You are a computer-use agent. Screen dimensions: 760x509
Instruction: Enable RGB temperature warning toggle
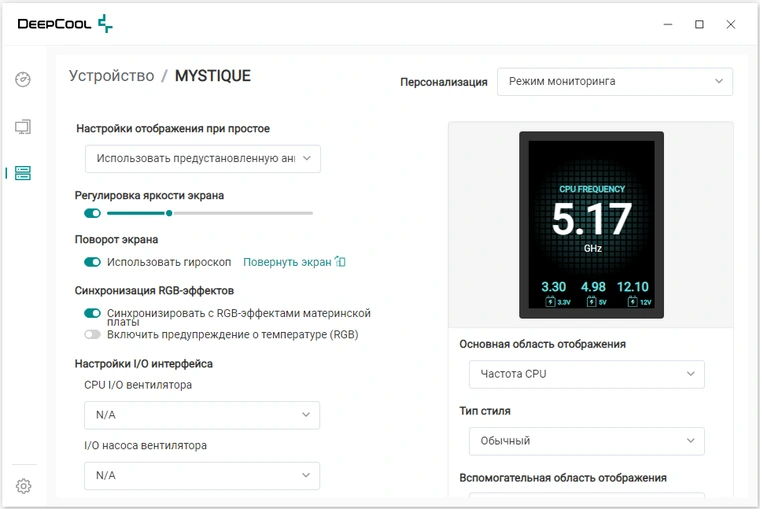[x=92, y=334]
